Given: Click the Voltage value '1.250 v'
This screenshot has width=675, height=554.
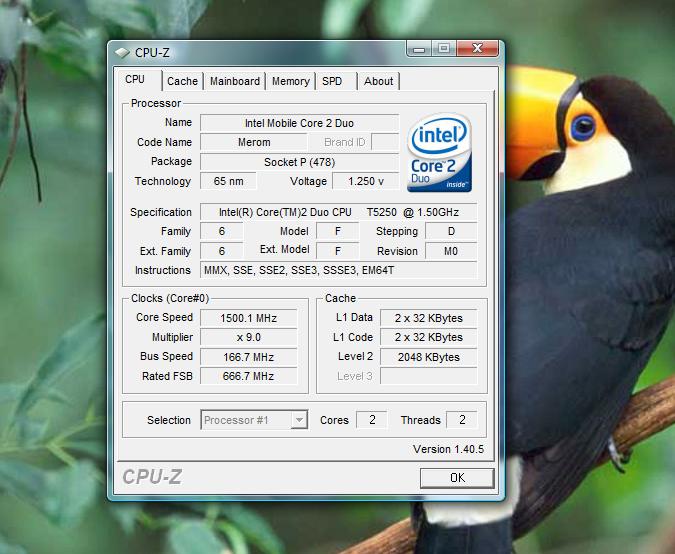Looking at the screenshot, I should point(366,181).
